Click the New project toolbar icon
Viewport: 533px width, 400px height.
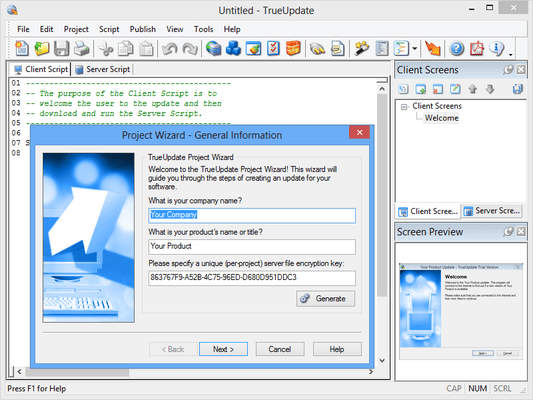[22, 48]
